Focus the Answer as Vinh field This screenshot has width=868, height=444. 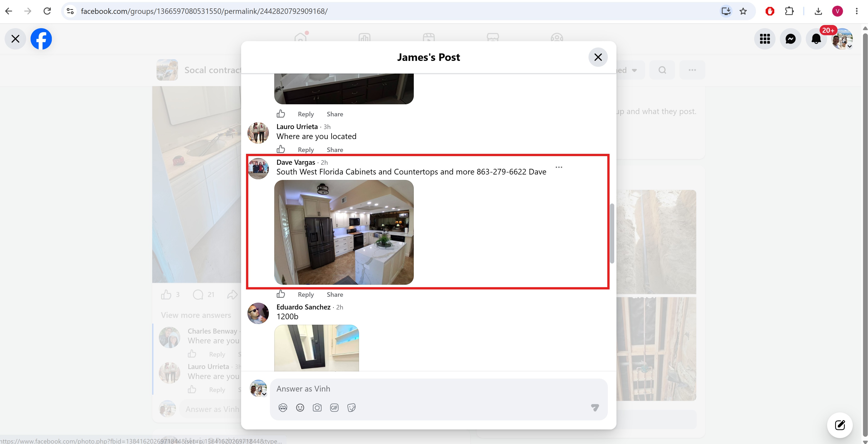pos(438,389)
